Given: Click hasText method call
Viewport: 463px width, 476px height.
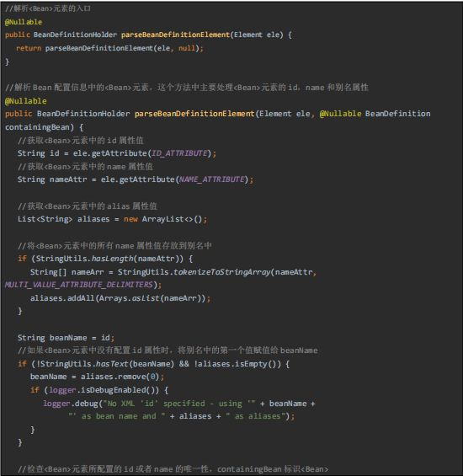Looking at the screenshot, I should 112,364.
